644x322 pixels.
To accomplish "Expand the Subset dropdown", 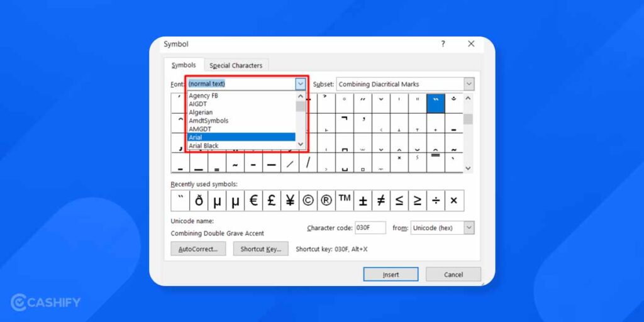I will coord(469,84).
